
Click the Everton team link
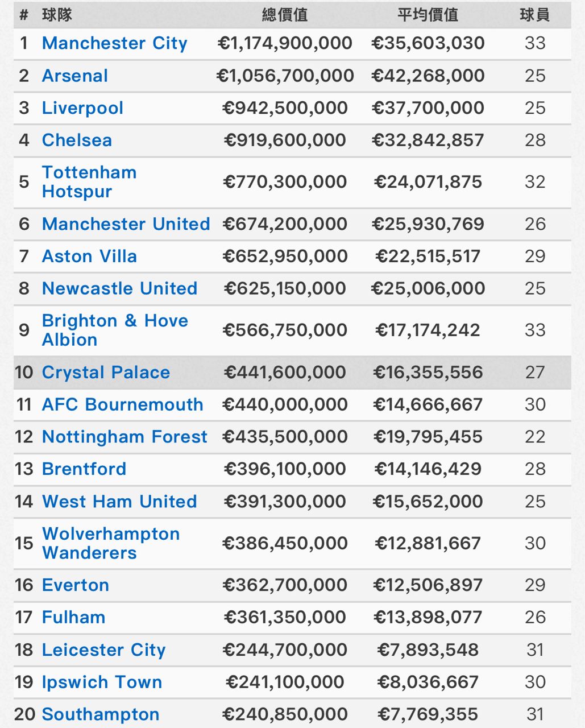[x=75, y=585]
